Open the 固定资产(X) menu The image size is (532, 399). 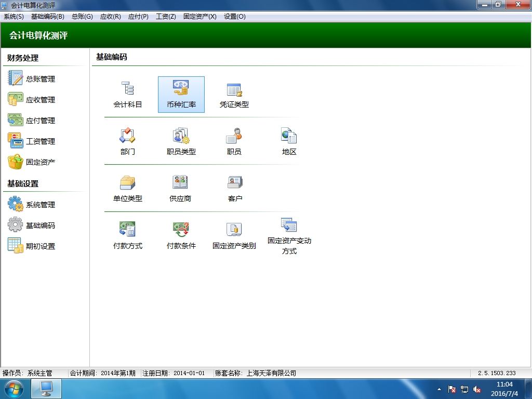click(200, 16)
